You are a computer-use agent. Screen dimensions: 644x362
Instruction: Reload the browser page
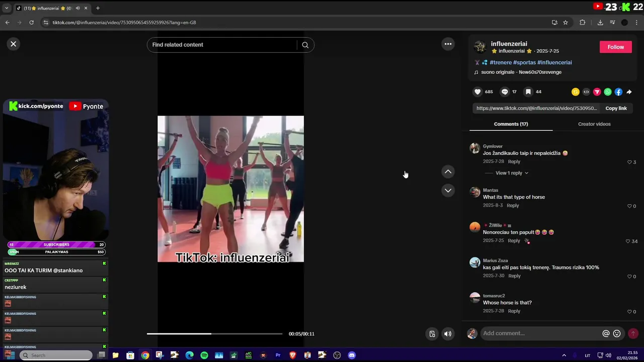point(31,23)
